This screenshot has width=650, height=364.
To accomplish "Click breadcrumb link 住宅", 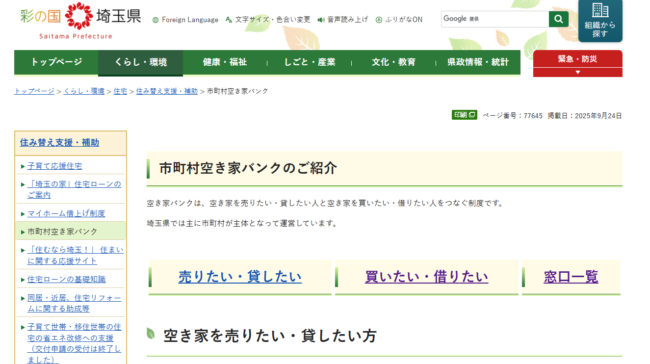I will point(120,91).
